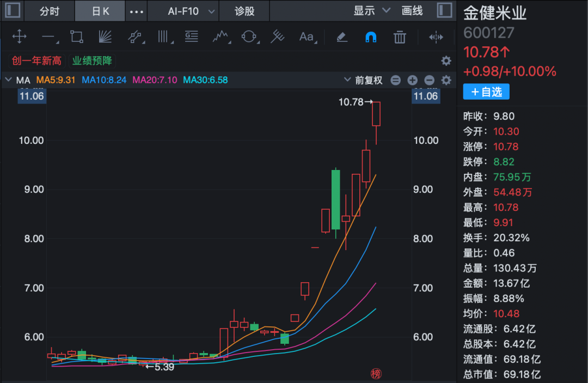Select the vertical cycle lines tool
This screenshot has width=588, height=383.
[164, 37]
